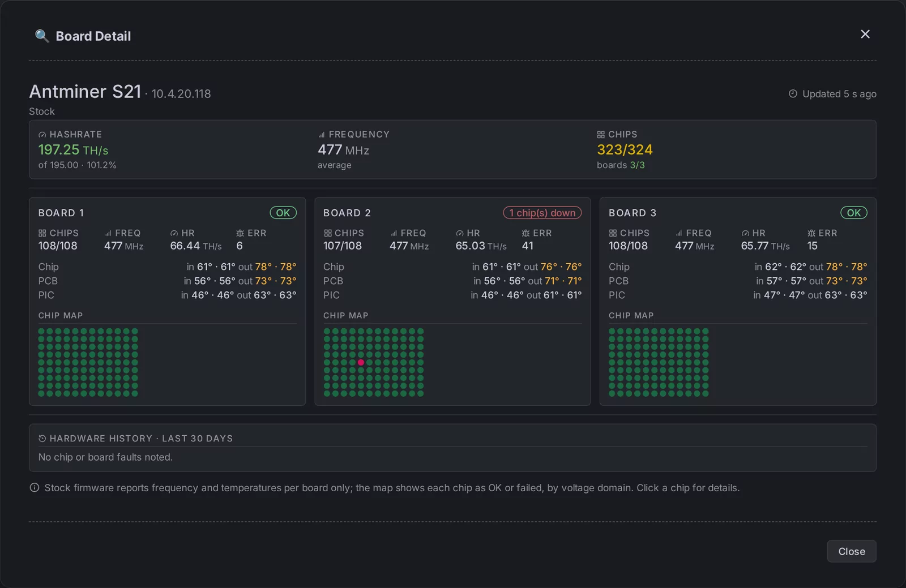Click the Board 3 PIC temperature row
The height and width of the screenshot is (588, 906).
(x=738, y=295)
